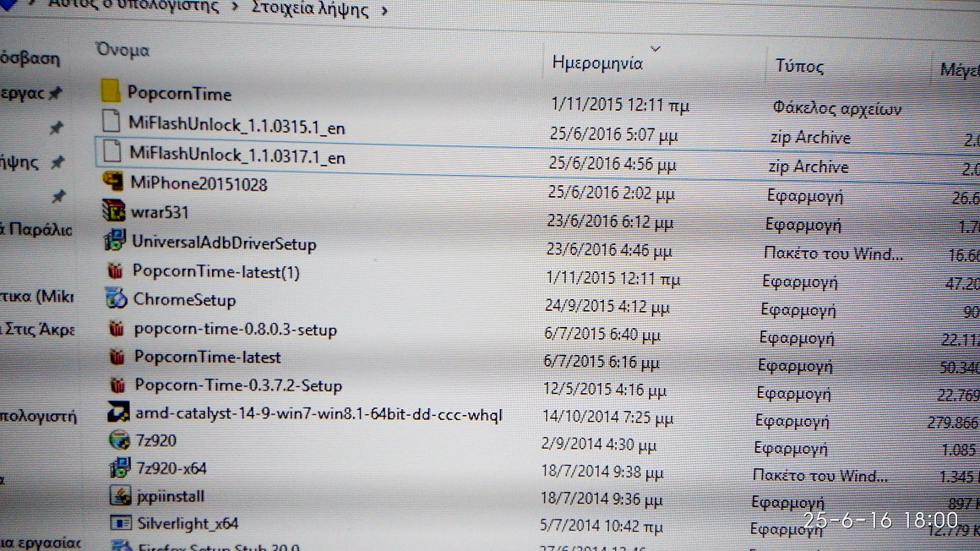Image resolution: width=980 pixels, height=551 pixels.
Task: Click the date '23/6/2016 6:12 μμ'
Action: [x=610, y=222]
